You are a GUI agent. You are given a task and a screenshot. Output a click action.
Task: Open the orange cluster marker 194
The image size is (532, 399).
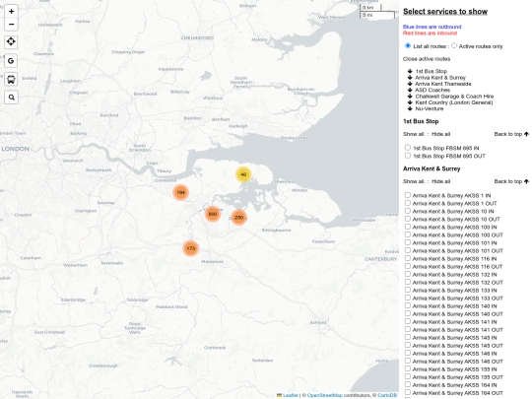tap(180, 192)
